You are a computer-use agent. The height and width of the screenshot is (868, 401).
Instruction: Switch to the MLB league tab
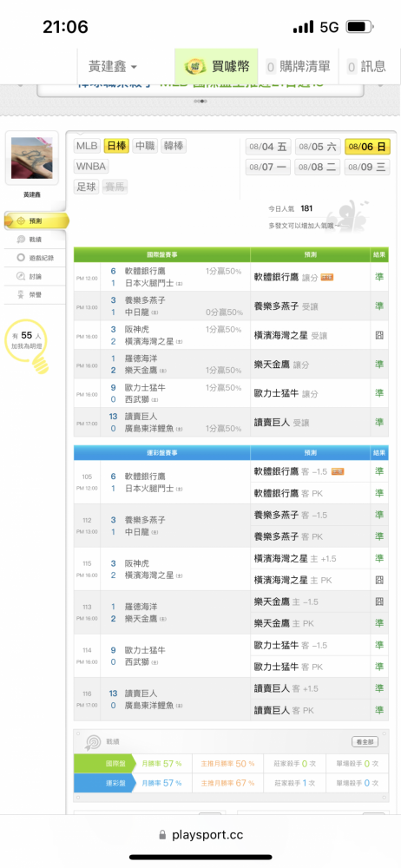[88, 146]
